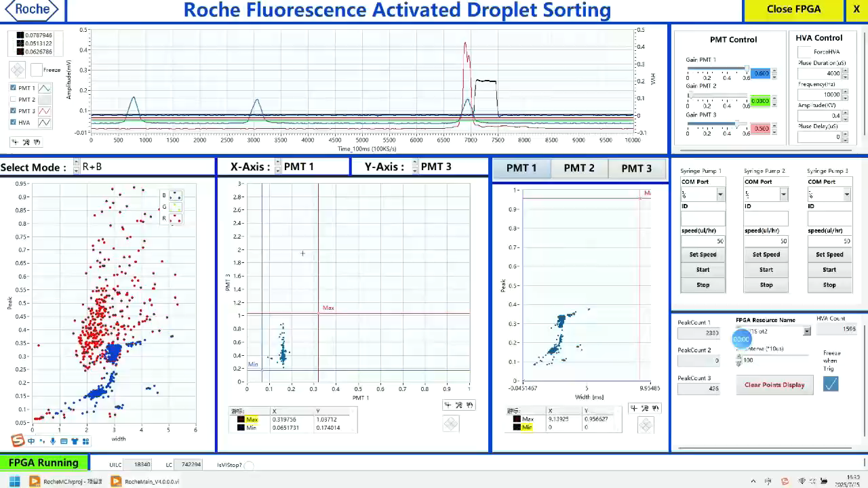Toggle the Freeze when Trig checkbox
The image size is (868, 488).
(x=831, y=384)
